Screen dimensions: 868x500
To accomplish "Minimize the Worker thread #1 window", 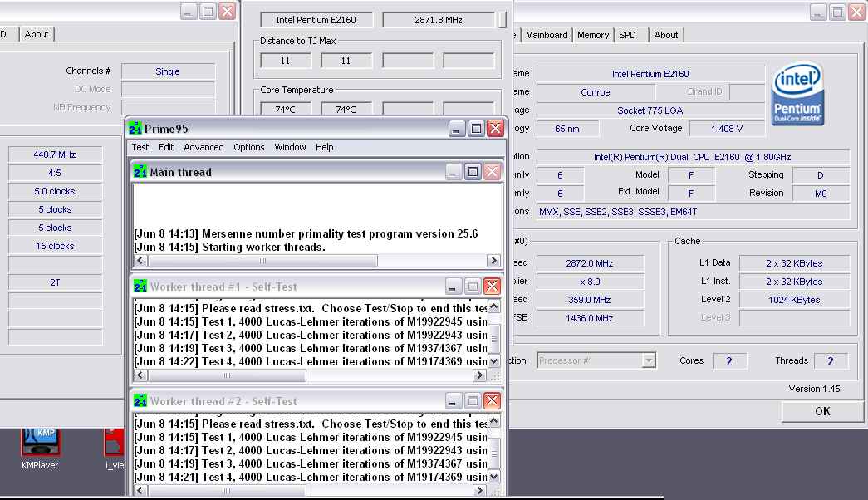I will (453, 287).
